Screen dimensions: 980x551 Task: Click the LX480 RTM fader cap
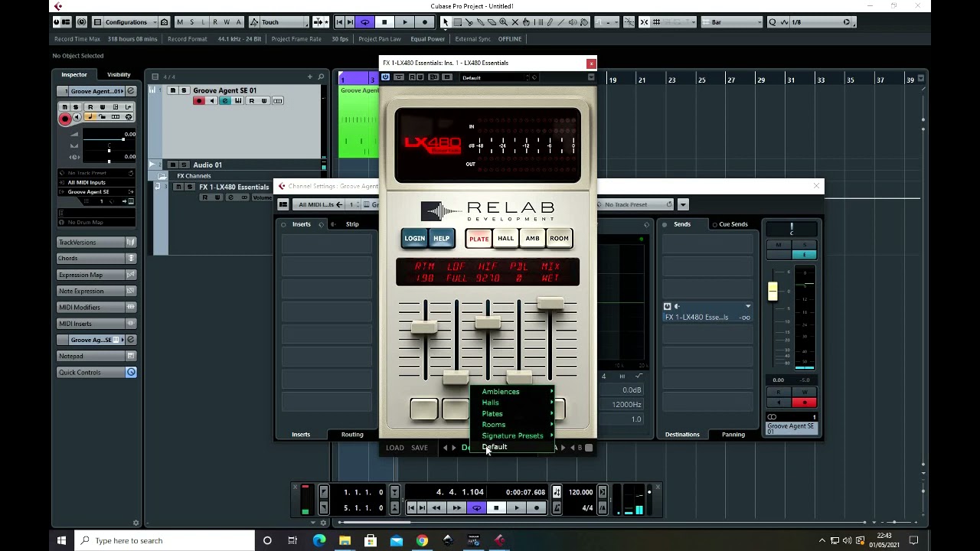click(424, 328)
